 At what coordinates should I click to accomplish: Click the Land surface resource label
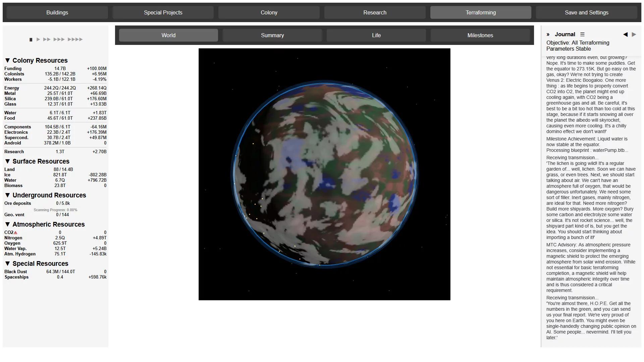[9, 169]
